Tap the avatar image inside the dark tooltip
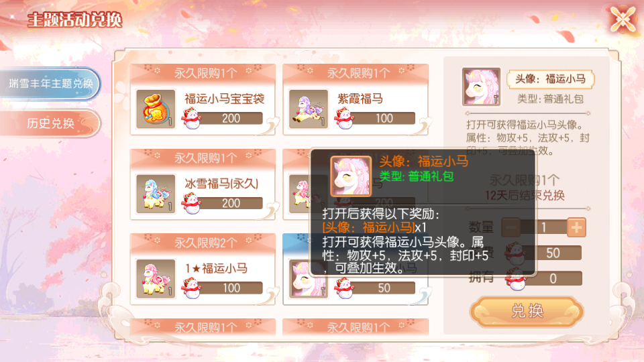The image size is (644, 362). click(x=351, y=176)
